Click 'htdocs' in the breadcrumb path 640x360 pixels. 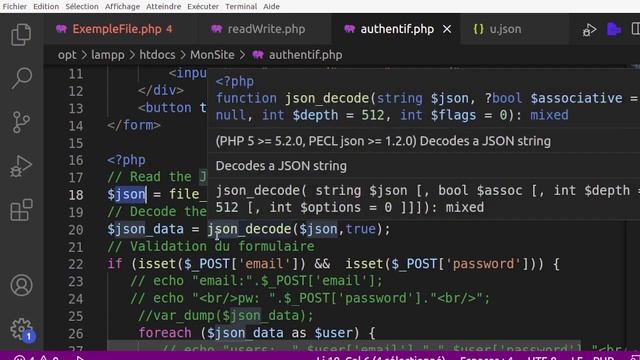(x=157, y=55)
